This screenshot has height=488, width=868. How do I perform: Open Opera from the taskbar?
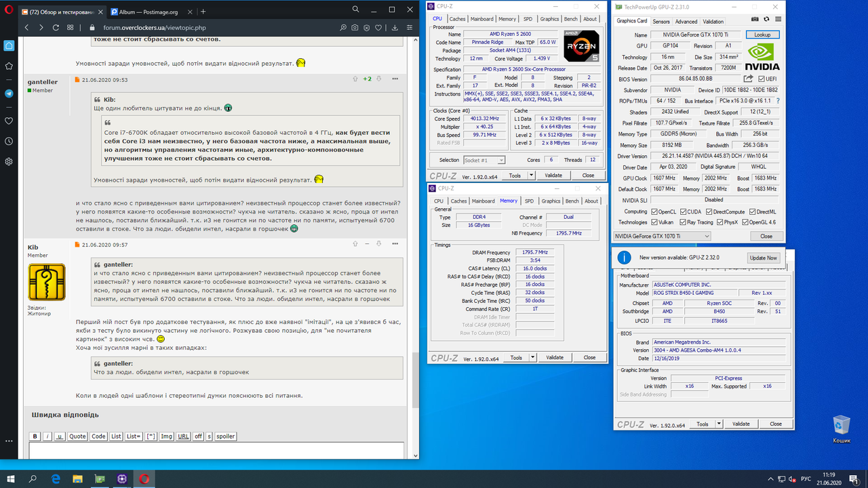point(144,479)
